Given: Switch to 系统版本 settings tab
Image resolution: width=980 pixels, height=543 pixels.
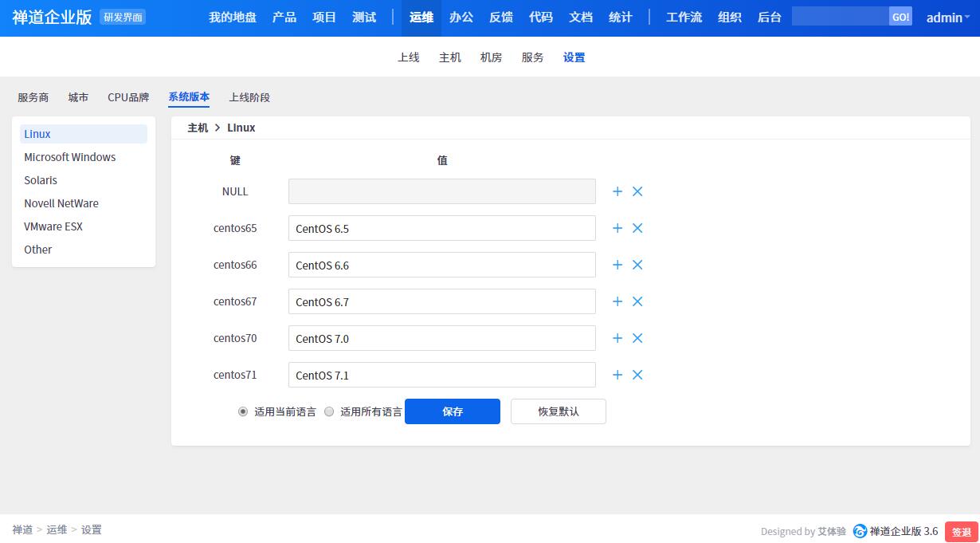Looking at the screenshot, I should point(189,97).
